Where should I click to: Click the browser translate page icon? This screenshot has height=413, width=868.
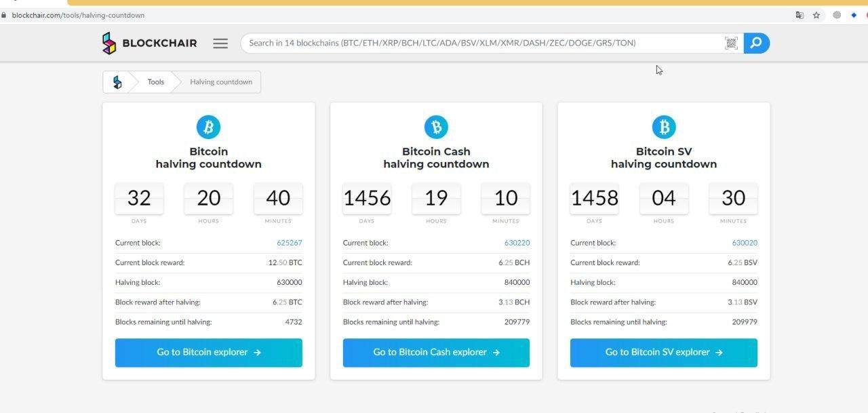800,15
